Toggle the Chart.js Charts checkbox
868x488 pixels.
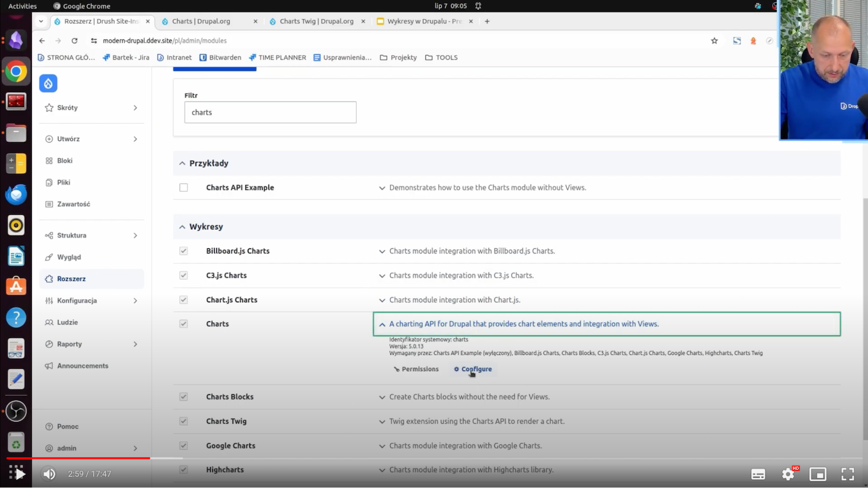[x=183, y=300]
